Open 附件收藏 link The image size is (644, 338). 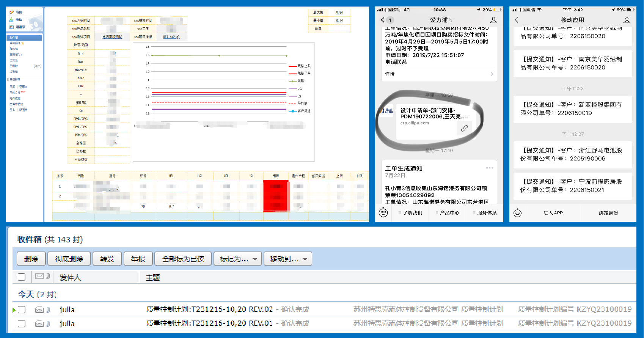15,98
